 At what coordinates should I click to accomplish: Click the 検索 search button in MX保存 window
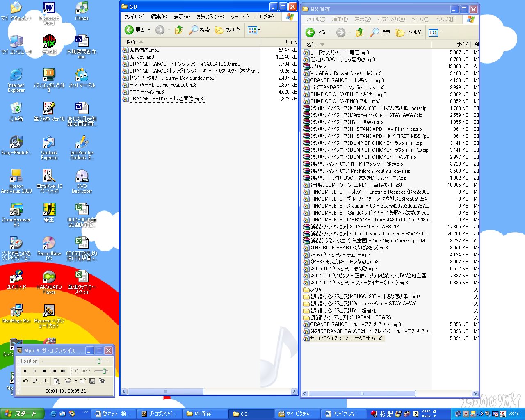click(381, 32)
